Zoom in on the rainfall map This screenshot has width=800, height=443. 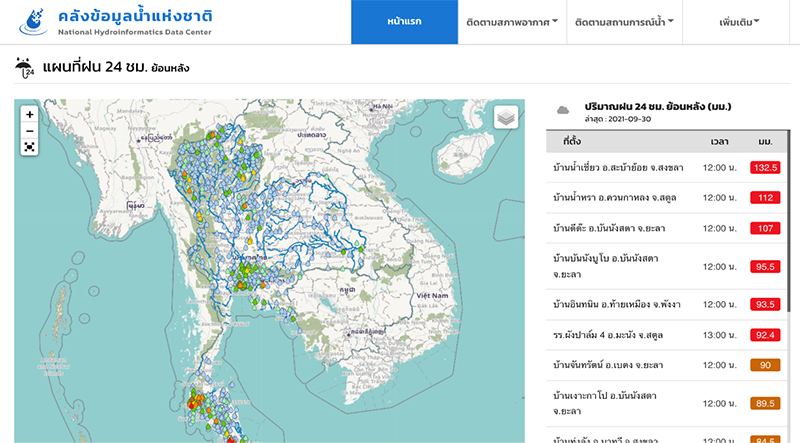coord(30,114)
